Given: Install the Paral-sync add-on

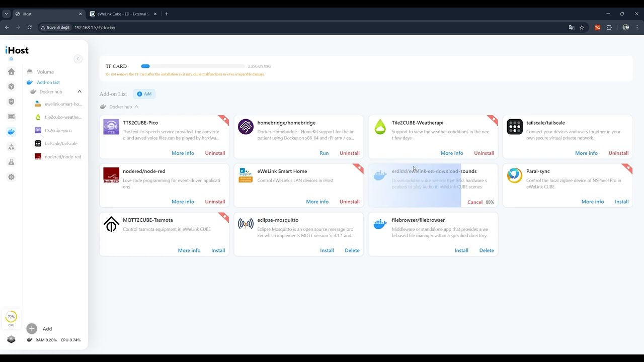Looking at the screenshot, I should (x=622, y=202).
